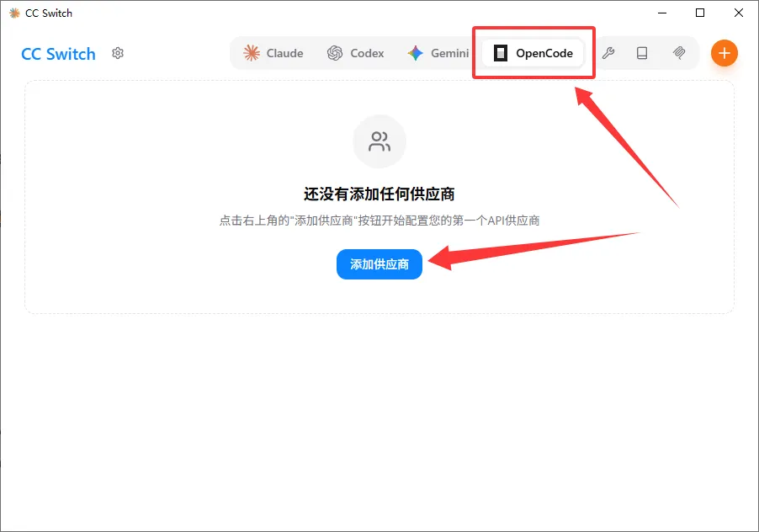Open the settings gear next to CC Switch title

[x=118, y=52]
